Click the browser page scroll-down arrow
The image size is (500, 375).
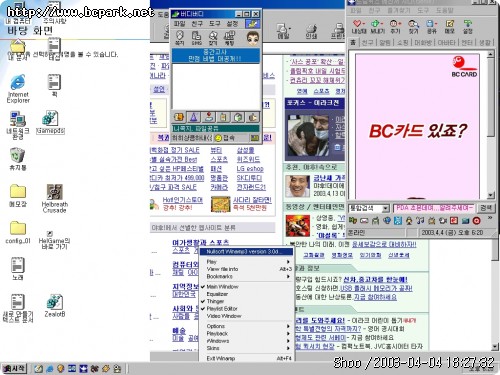pyautogui.click(x=495, y=347)
